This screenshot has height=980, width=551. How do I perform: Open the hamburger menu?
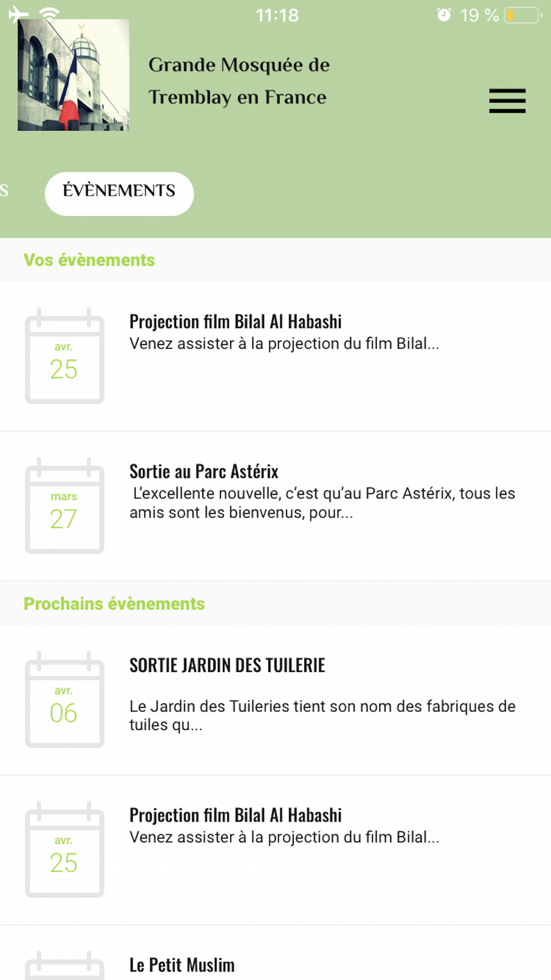click(x=507, y=101)
